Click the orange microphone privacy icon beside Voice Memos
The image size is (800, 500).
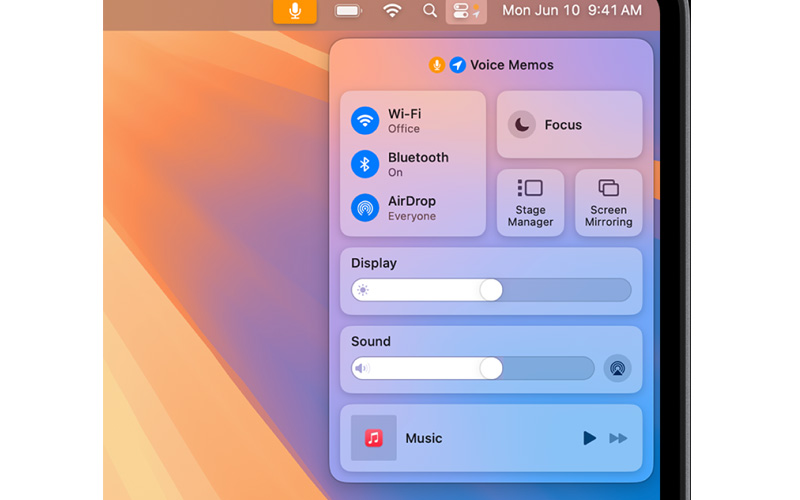tap(436, 65)
